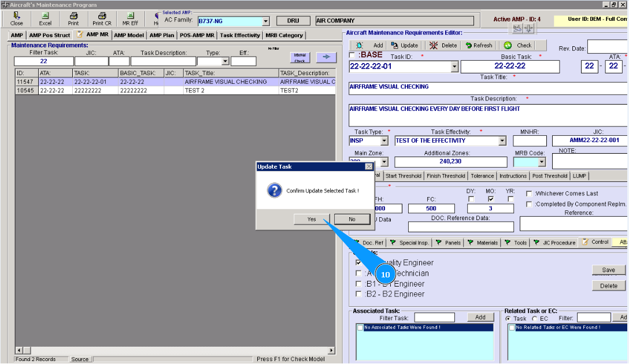Click the Save button
629x364 pixels.
tap(609, 270)
